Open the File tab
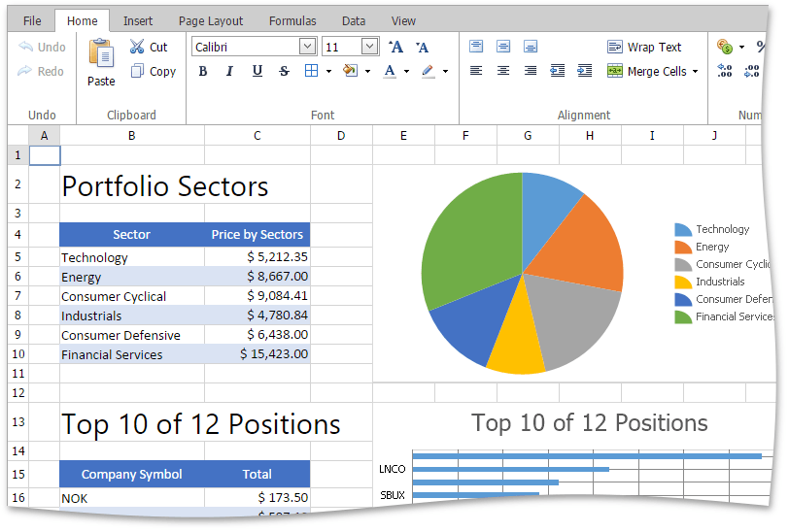The width and height of the screenshot is (789, 532). coord(32,21)
